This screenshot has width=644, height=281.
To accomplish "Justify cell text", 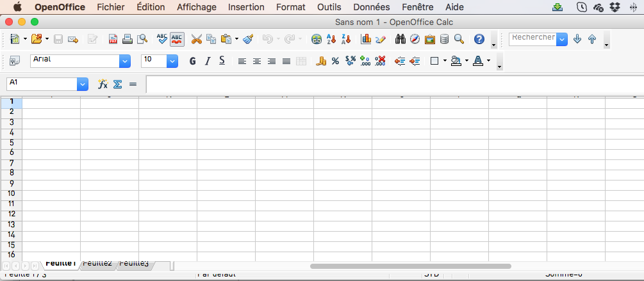I will click(286, 61).
